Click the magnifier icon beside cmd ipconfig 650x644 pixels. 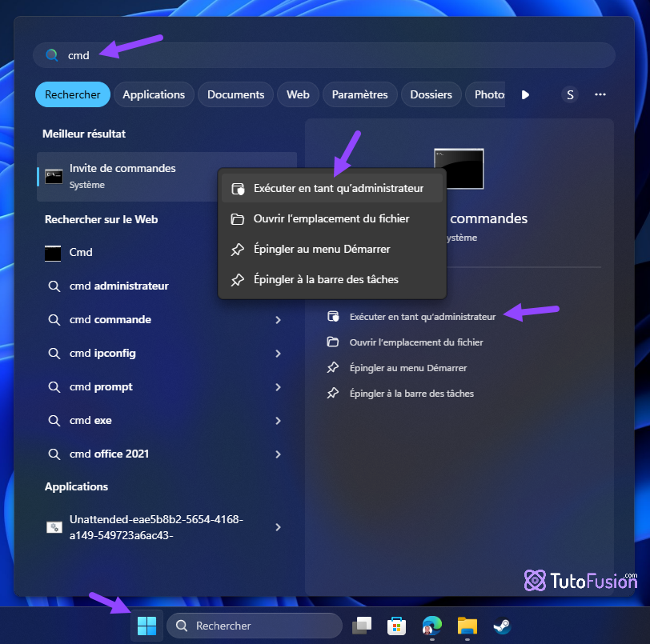pyautogui.click(x=54, y=353)
